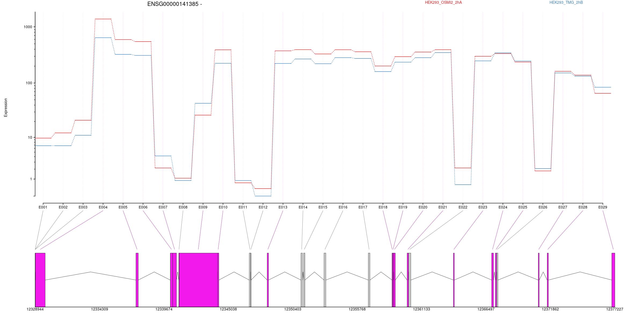Select the HEK293_TMG_2hB legend label

pyautogui.click(x=566, y=2)
